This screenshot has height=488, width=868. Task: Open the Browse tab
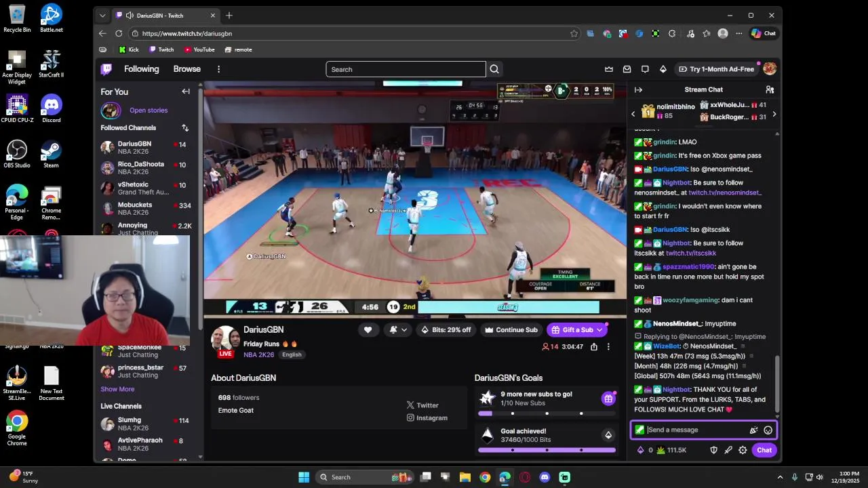[x=186, y=69]
